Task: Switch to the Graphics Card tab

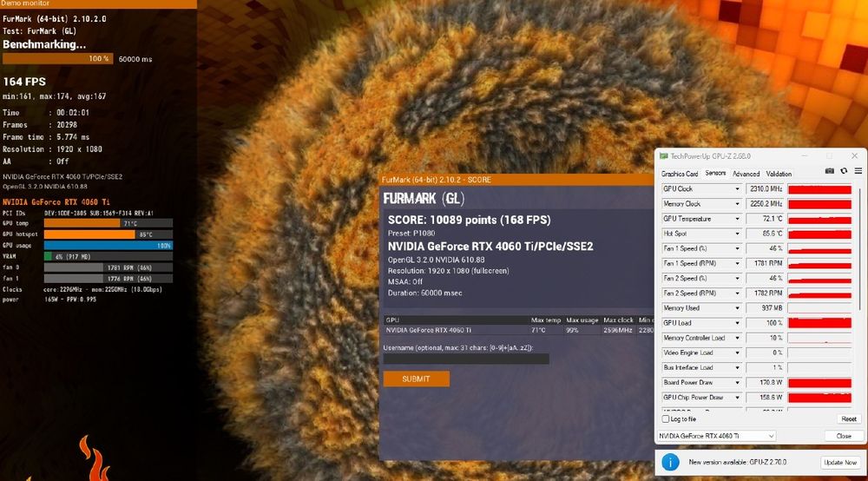Action: click(680, 174)
